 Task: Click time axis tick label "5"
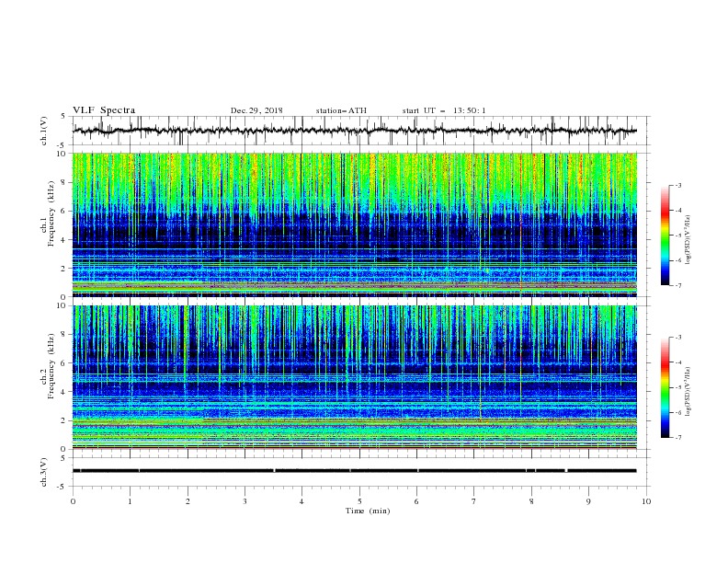pyautogui.click(x=359, y=501)
